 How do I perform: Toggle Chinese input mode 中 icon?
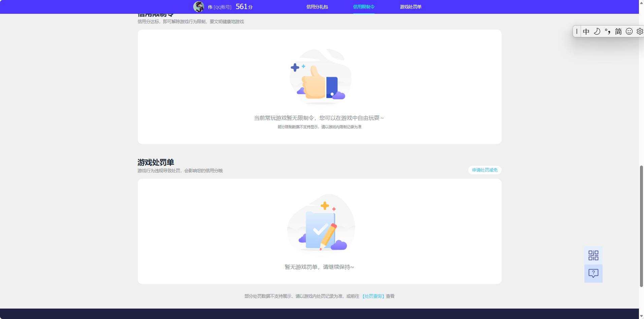coord(586,31)
